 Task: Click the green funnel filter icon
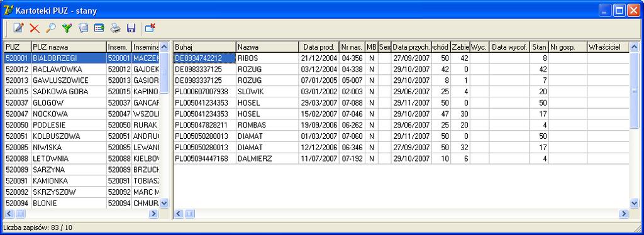click(x=67, y=28)
